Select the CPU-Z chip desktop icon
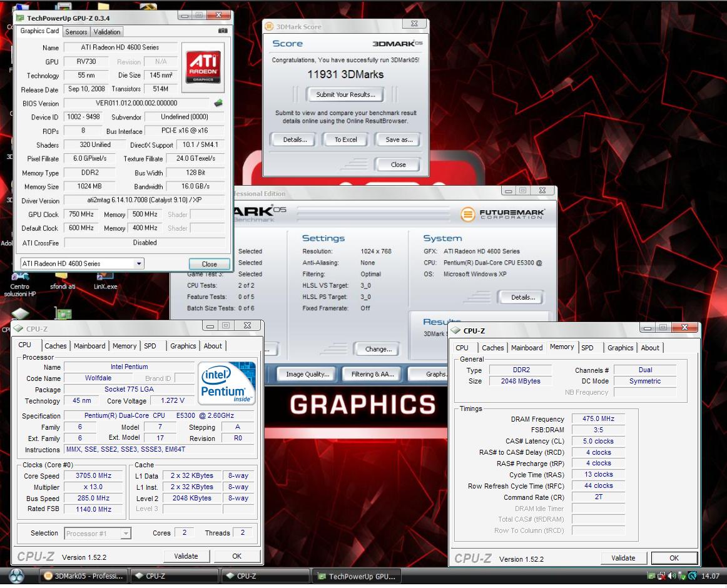 [19, 313]
